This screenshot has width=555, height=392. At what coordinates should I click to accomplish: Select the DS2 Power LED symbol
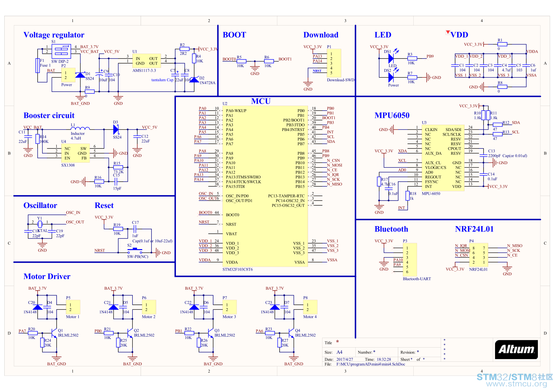pyautogui.click(x=391, y=77)
